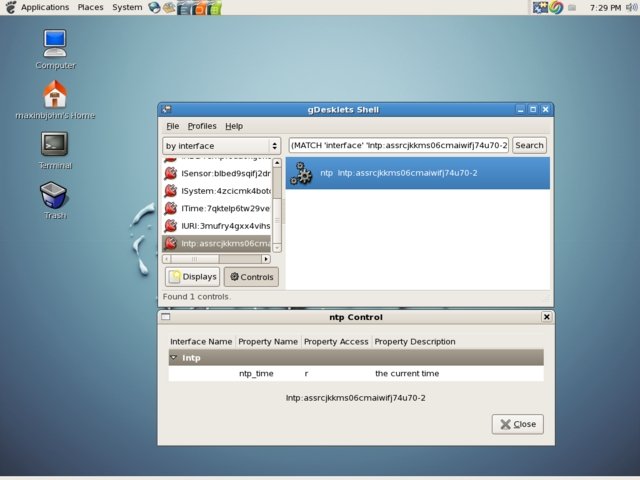Image resolution: width=640 pixels, height=480 pixels.
Task: Open the Trash desktop icon
Action: (x=55, y=195)
